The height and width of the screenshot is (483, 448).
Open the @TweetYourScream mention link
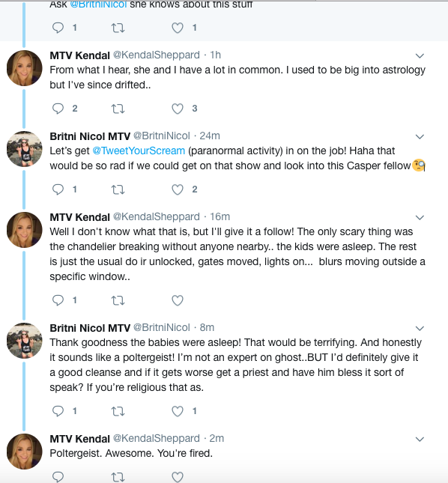click(139, 151)
